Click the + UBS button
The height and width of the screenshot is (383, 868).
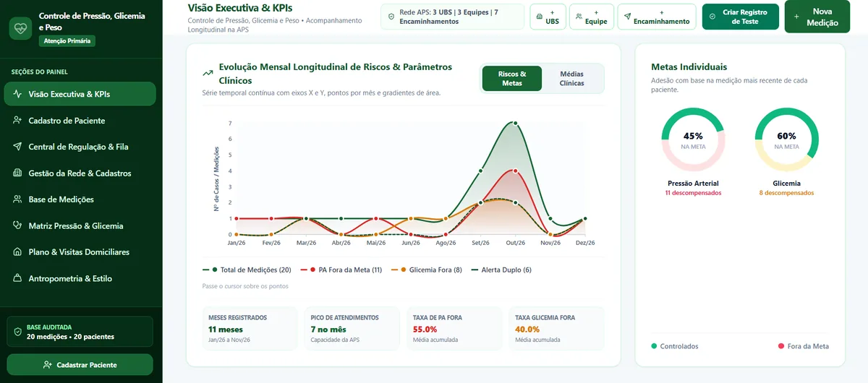click(547, 17)
